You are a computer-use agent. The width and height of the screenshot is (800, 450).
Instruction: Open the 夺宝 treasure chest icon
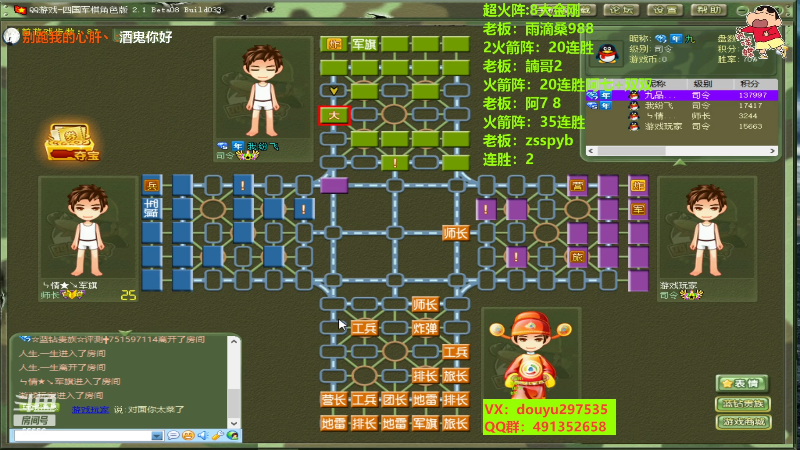pos(70,142)
